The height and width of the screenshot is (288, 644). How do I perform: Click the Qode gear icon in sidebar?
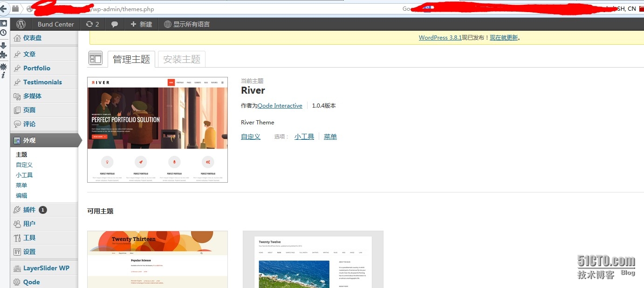point(17,282)
